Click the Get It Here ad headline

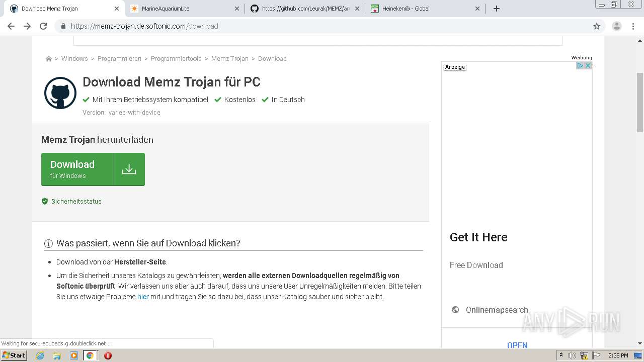point(478,237)
